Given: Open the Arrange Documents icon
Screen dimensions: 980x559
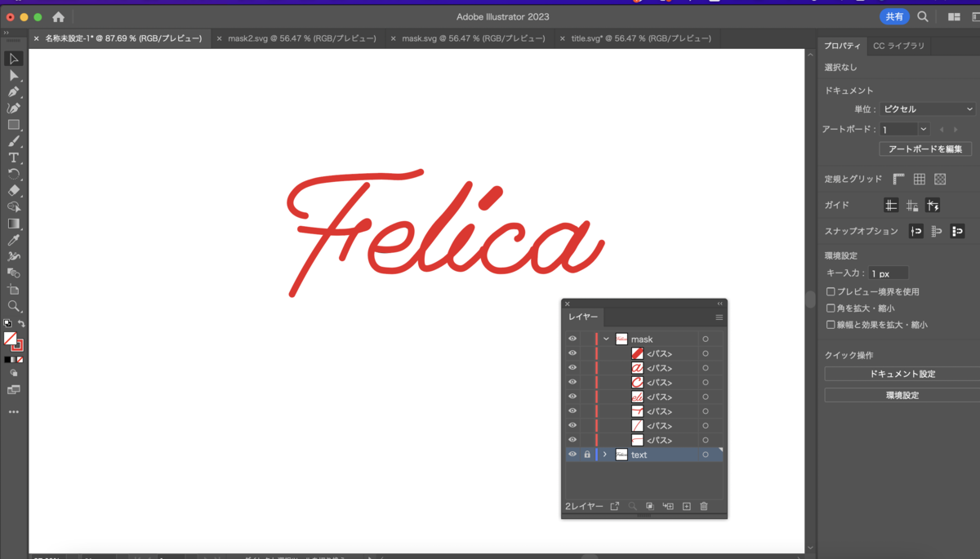Looking at the screenshot, I should click(x=954, y=16).
